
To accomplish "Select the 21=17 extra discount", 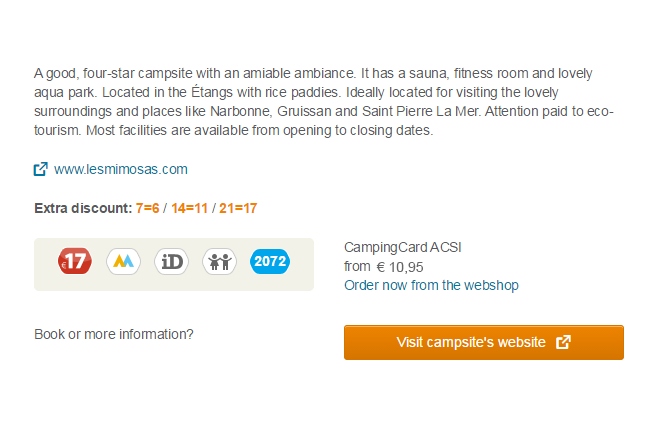I will click(x=238, y=208).
